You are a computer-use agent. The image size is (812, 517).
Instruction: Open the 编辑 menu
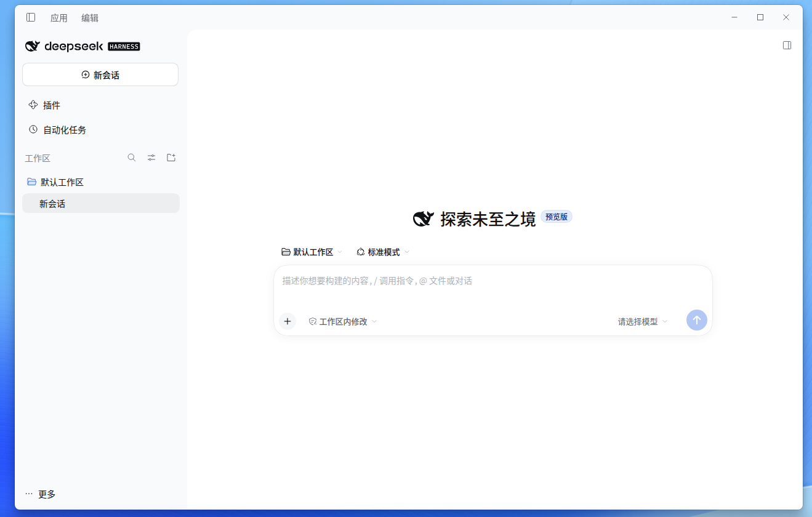click(90, 18)
